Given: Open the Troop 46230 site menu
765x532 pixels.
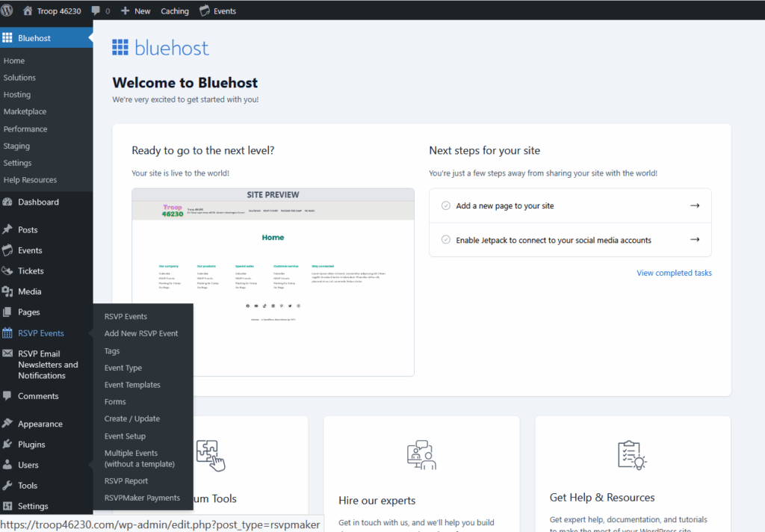Looking at the screenshot, I should (52, 10).
